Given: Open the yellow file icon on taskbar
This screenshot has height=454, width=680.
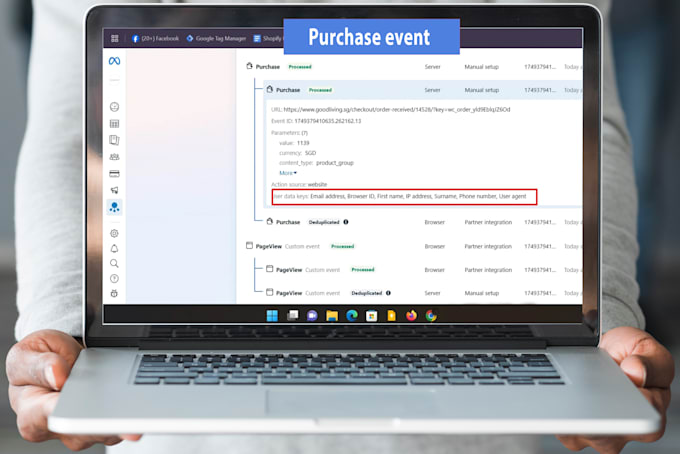Looking at the screenshot, I should pos(392,316).
